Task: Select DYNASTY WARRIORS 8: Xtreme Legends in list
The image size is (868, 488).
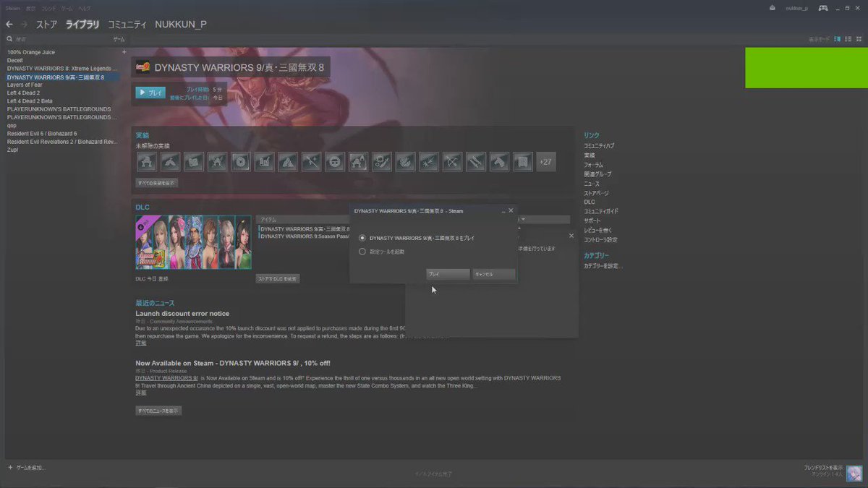Action: pos(62,68)
